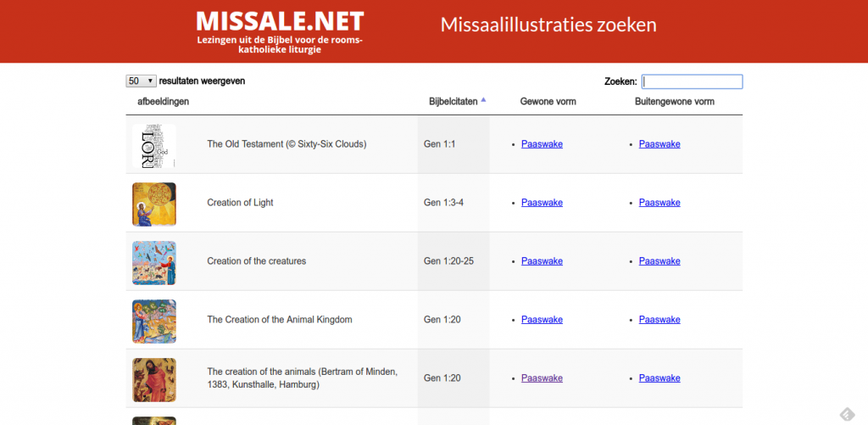Sort by Buitengewone vorm column header

(x=674, y=102)
